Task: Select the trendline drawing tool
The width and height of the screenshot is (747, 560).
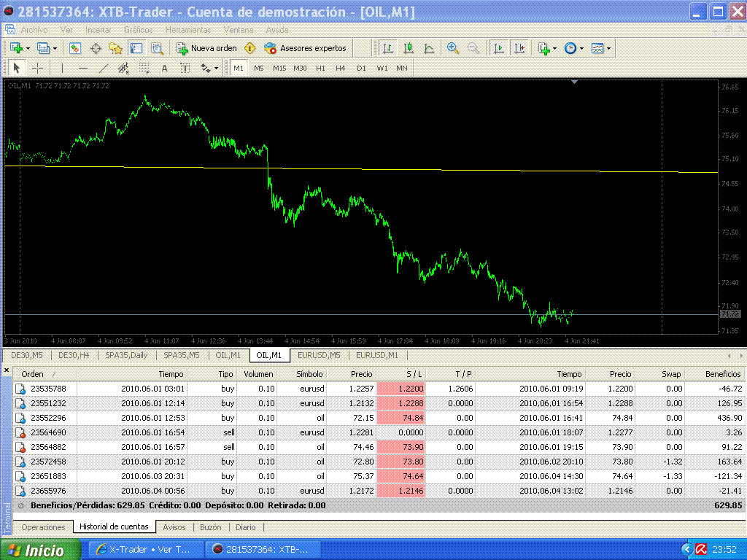Action: point(103,68)
